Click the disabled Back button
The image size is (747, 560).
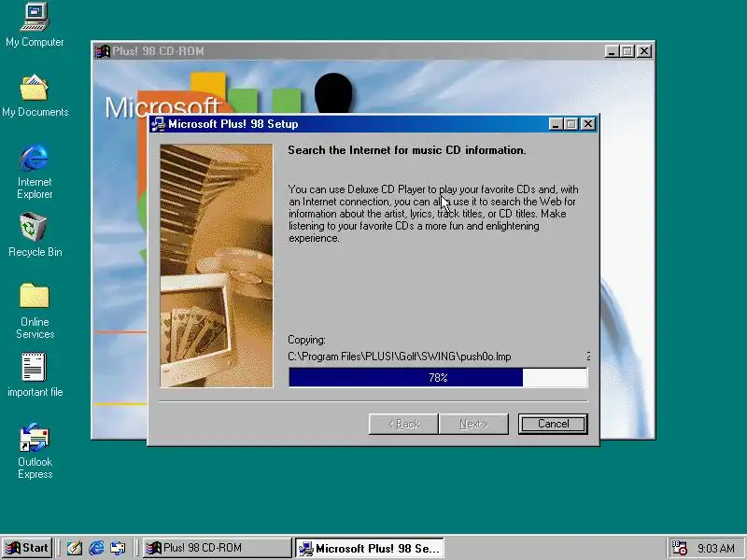pyautogui.click(x=403, y=424)
